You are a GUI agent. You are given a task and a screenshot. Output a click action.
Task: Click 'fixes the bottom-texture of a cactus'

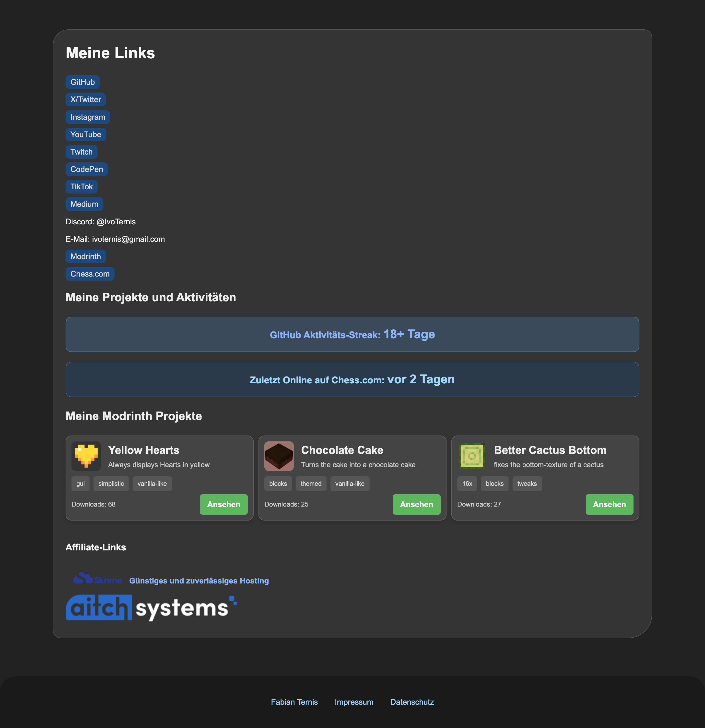point(549,465)
